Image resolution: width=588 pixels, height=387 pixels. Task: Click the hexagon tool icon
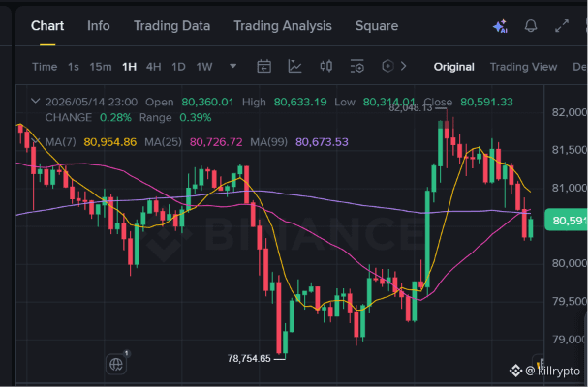coord(387,67)
